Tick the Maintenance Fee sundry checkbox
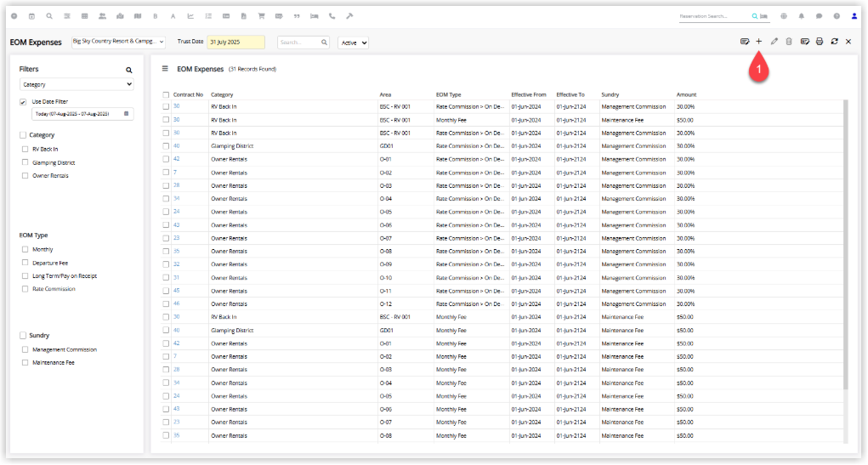 click(25, 363)
